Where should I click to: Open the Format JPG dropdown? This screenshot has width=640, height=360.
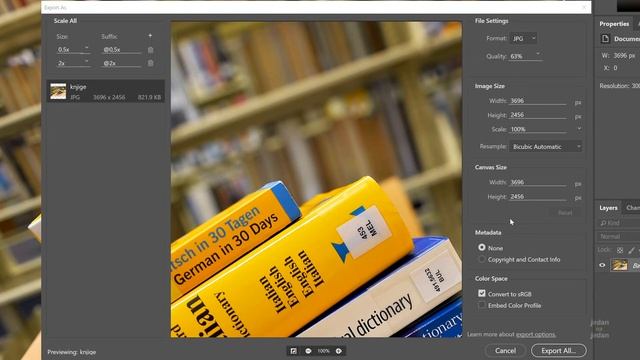coord(524,38)
